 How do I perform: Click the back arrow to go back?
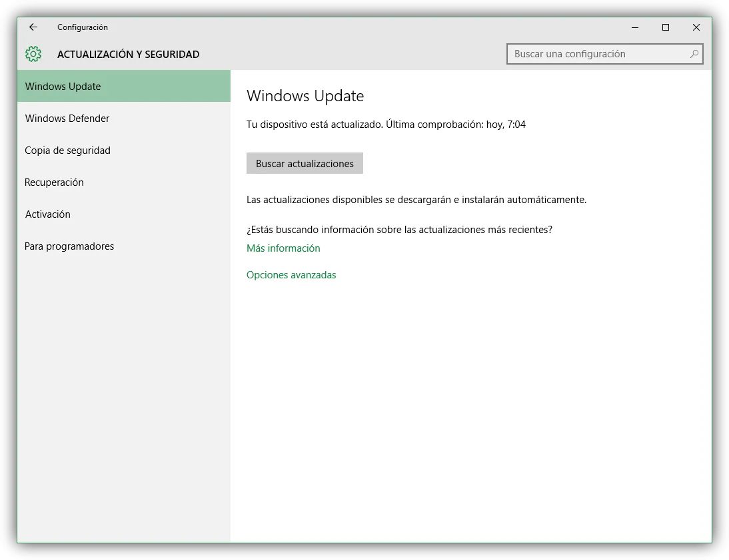[x=33, y=27]
